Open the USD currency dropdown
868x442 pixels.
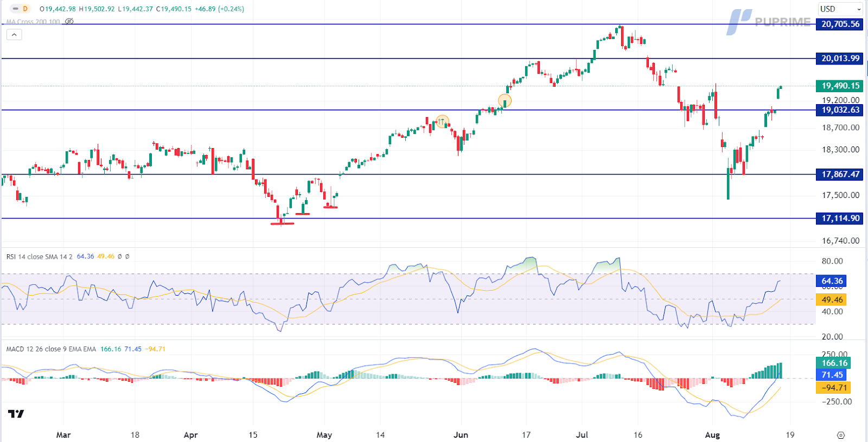tap(840, 9)
